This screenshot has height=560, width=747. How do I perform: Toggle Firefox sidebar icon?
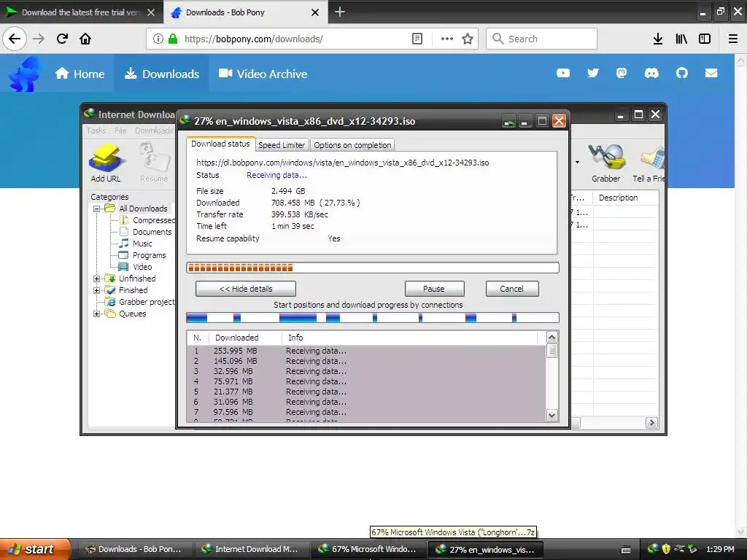[705, 39]
